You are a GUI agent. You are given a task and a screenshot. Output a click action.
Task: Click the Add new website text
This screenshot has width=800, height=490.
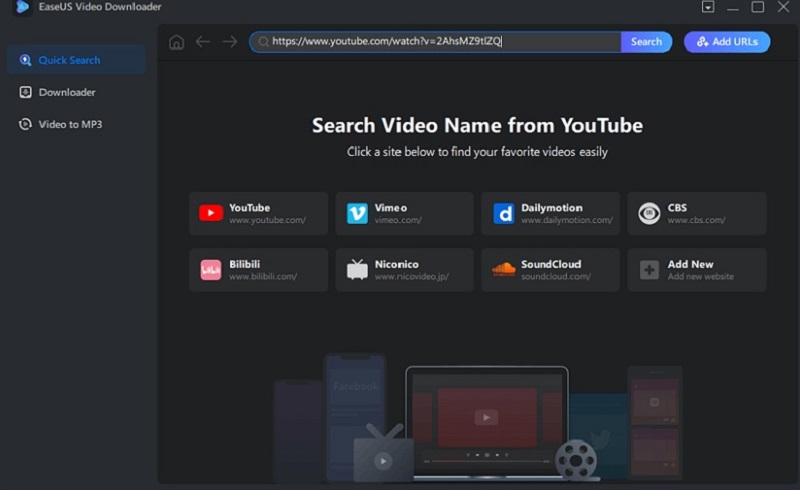click(x=701, y=276)
